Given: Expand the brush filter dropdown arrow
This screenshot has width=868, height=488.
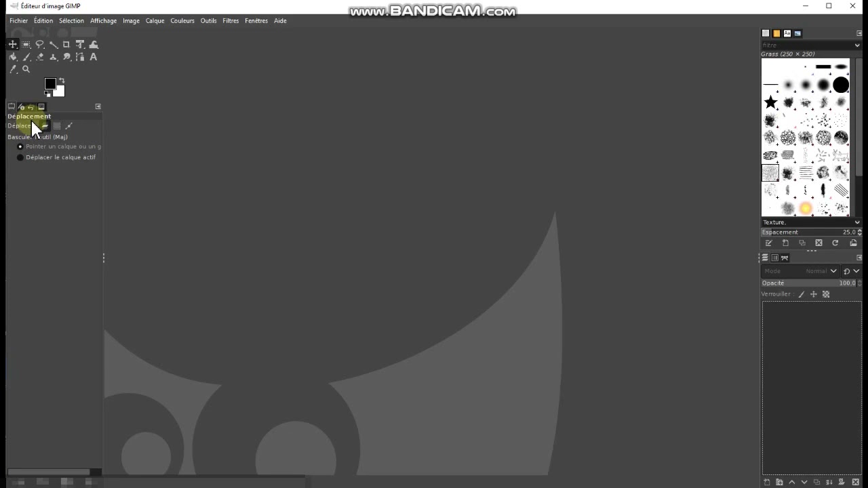Looking at the screenshot, I should [x=857, y=45].
